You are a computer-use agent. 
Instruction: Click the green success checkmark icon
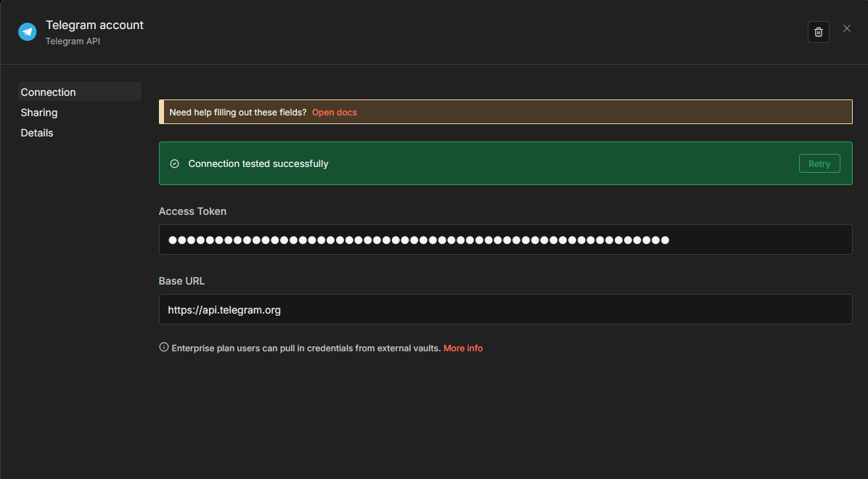point(174,164)
